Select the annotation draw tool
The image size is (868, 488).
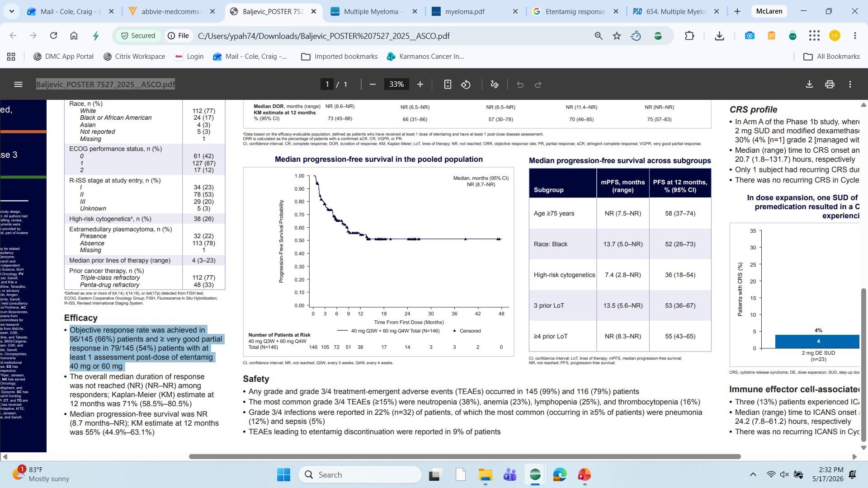[x=494, y=84]
